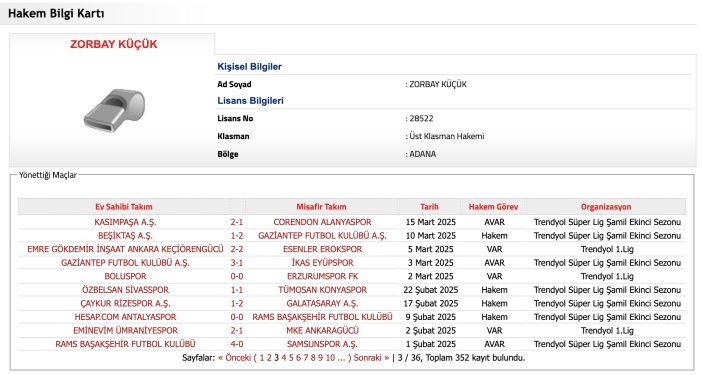
Task: Open TÜMOSAN KONYASPOR team link
Action: click(x=322, y=290)
